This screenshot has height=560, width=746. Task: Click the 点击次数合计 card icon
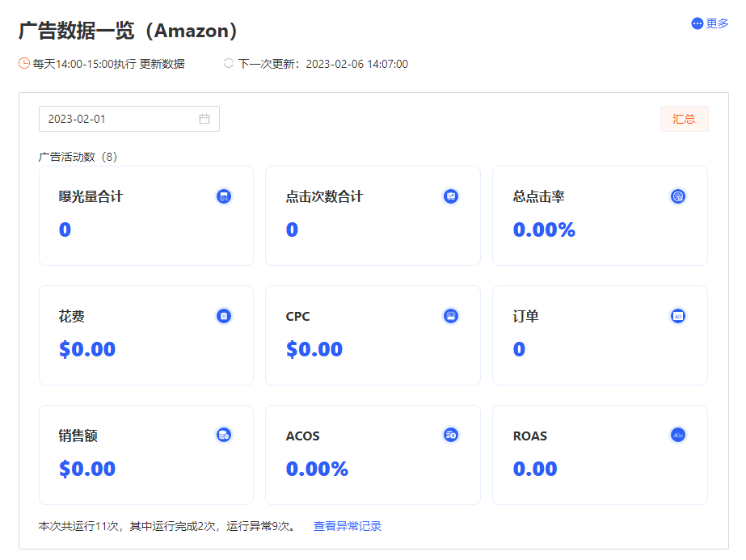450,196
